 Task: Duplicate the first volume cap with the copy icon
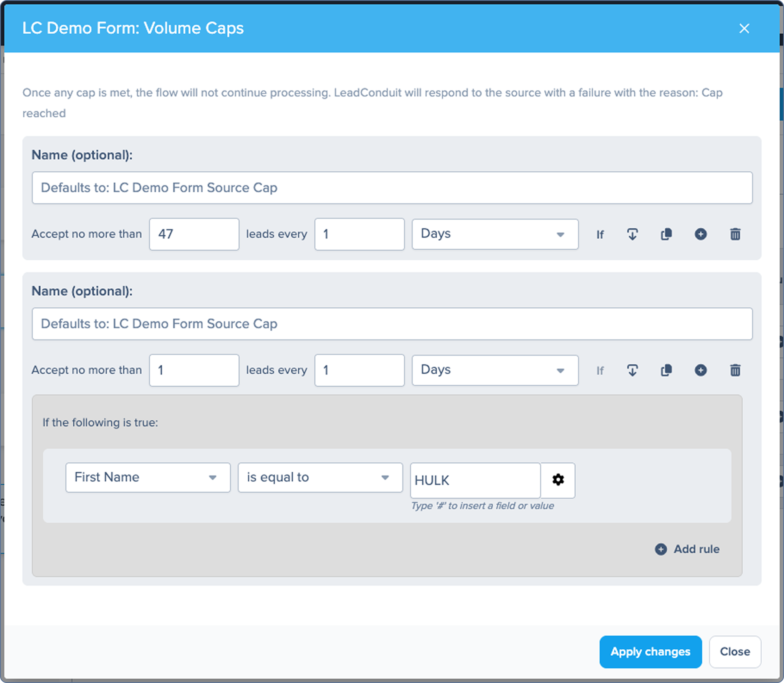tap(666, 234)
